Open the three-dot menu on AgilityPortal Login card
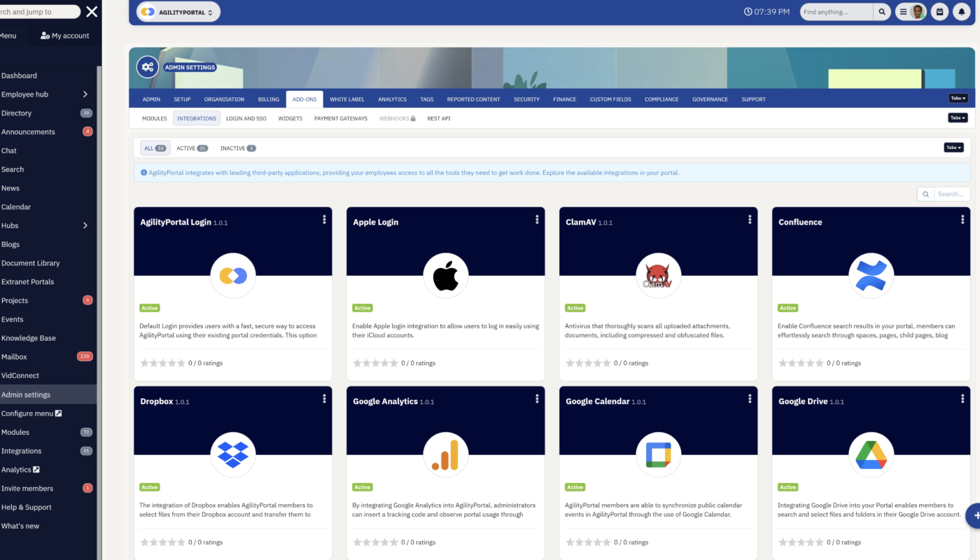 (324, 220)
